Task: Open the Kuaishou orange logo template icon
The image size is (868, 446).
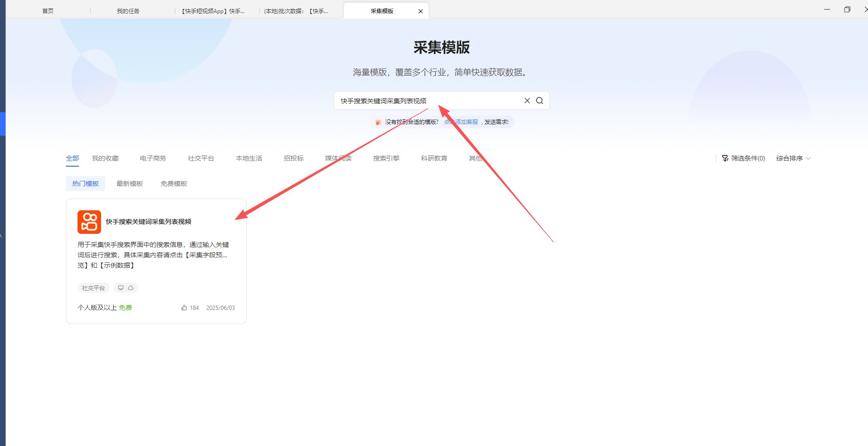Action: click(89, 222)
